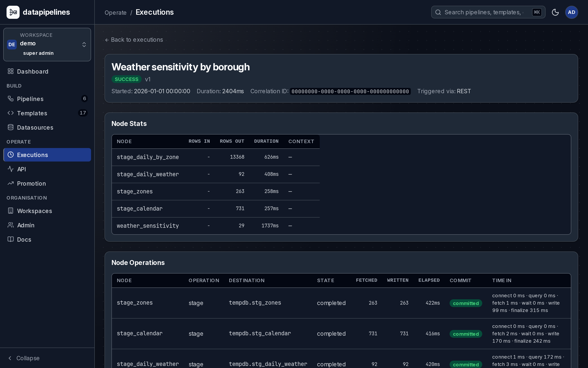Click 422ms elapsed value for stage_zones
Image resolution: width=588 pixels, height=368 pixels.
pos(432,303)
